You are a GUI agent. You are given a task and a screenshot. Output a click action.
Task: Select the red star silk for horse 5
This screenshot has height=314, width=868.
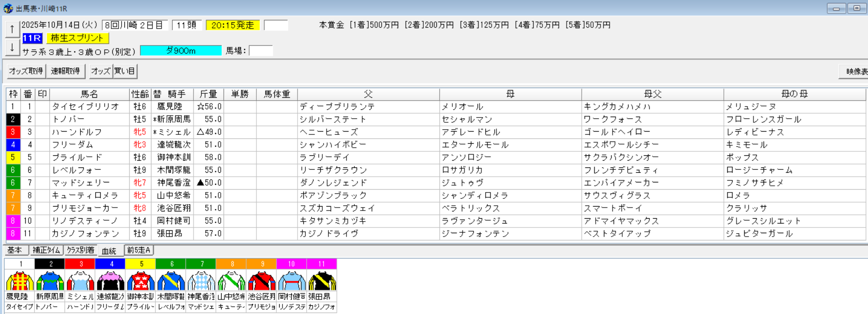coord(141,281)
